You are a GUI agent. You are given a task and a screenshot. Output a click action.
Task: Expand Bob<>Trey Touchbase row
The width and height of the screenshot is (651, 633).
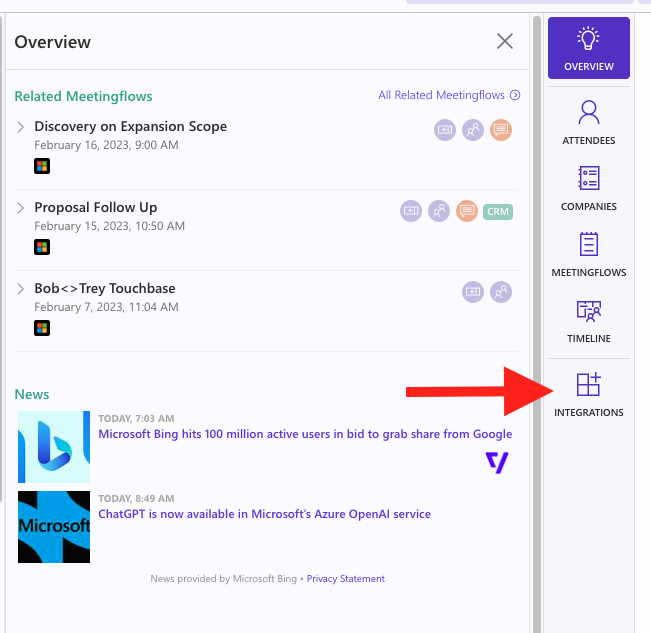[20, 288]
